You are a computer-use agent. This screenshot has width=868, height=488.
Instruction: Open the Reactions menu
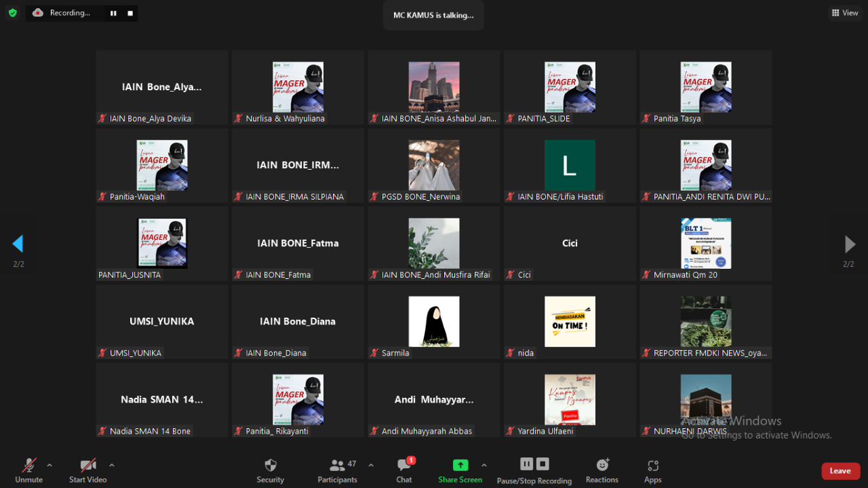click(601, 470)
